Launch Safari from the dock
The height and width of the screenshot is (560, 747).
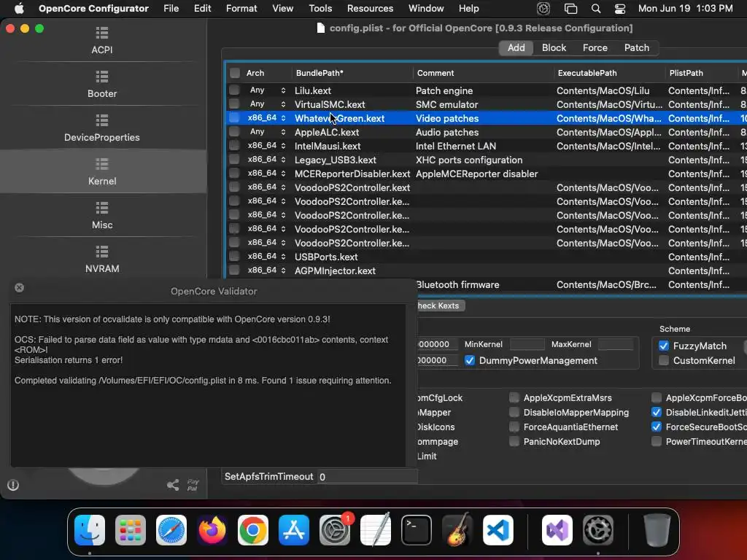(171, 530)
